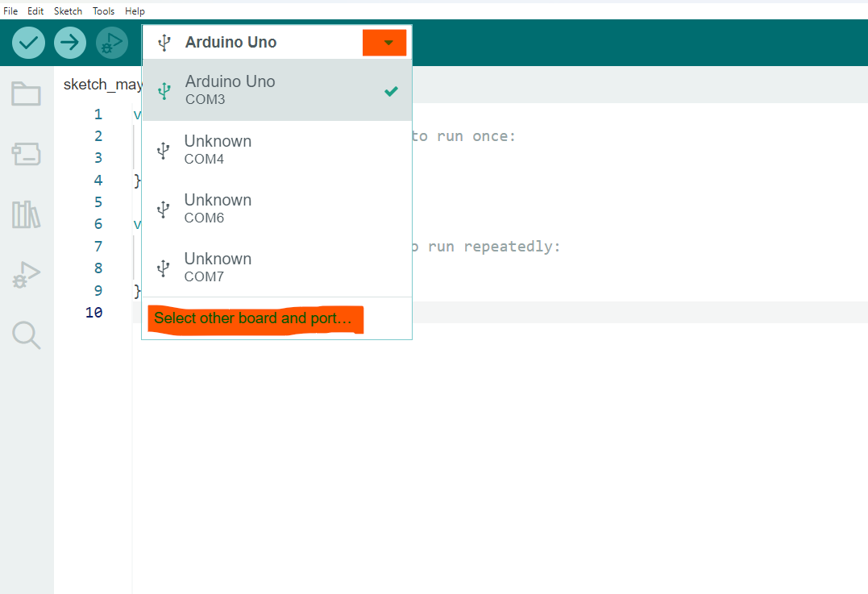Viewport: 868px width, 594px height.
Task: Open the Library Manager books icon
Action: click(26, 215)
